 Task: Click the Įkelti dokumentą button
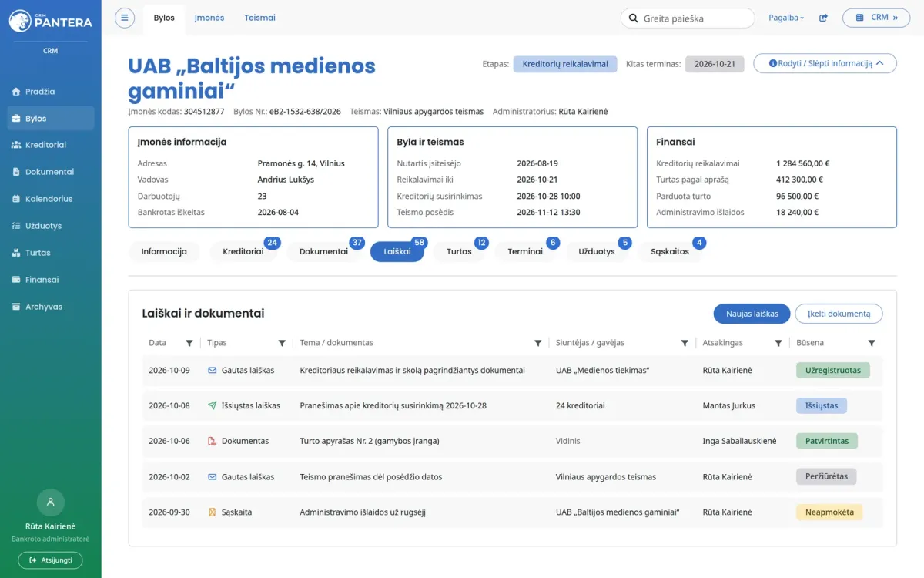pos(839,314)
